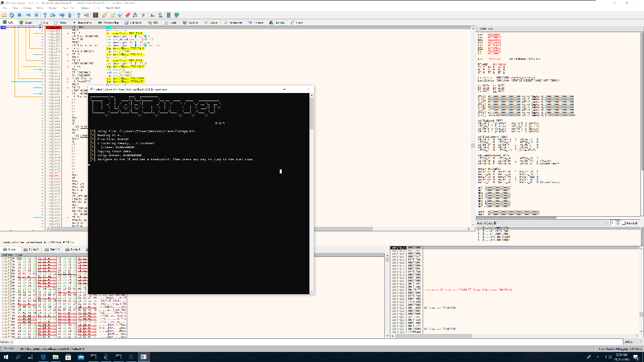Open the Options menu

click(83, 8)
